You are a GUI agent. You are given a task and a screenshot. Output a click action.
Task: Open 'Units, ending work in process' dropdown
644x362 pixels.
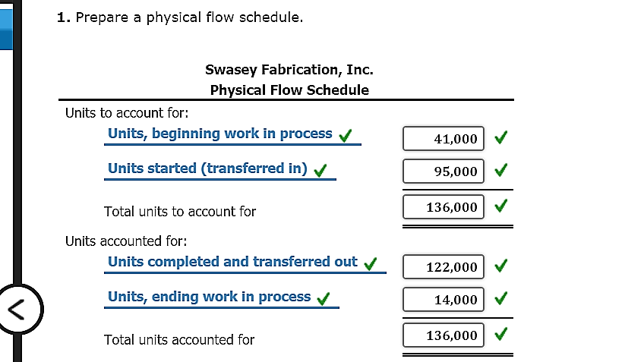(x=222, y=298)
